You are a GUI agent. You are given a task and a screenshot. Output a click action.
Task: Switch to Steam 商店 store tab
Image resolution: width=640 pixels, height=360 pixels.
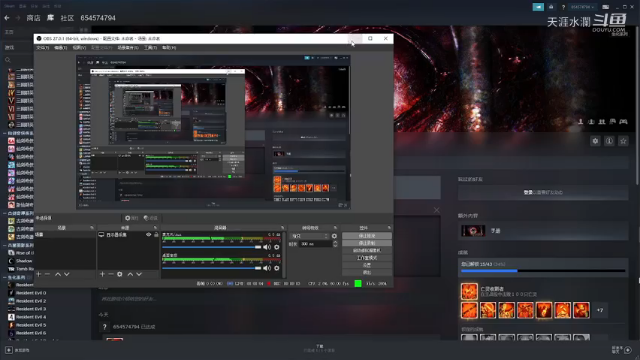33,18
